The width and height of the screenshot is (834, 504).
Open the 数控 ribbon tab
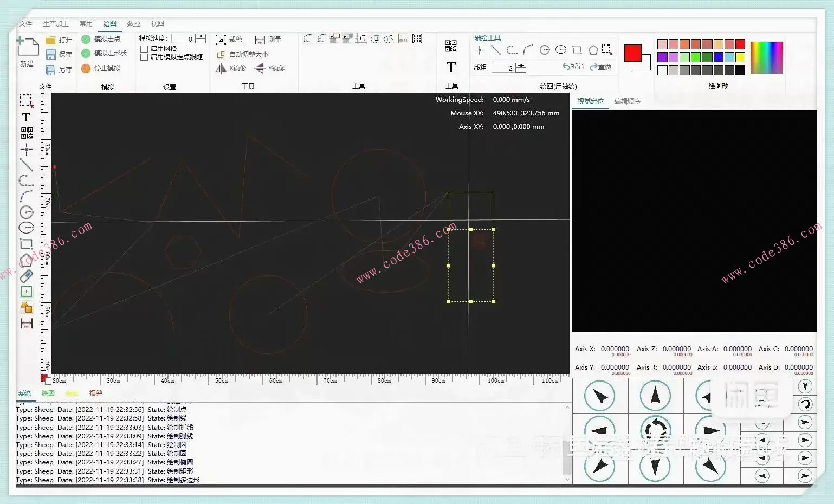(134, 24)
